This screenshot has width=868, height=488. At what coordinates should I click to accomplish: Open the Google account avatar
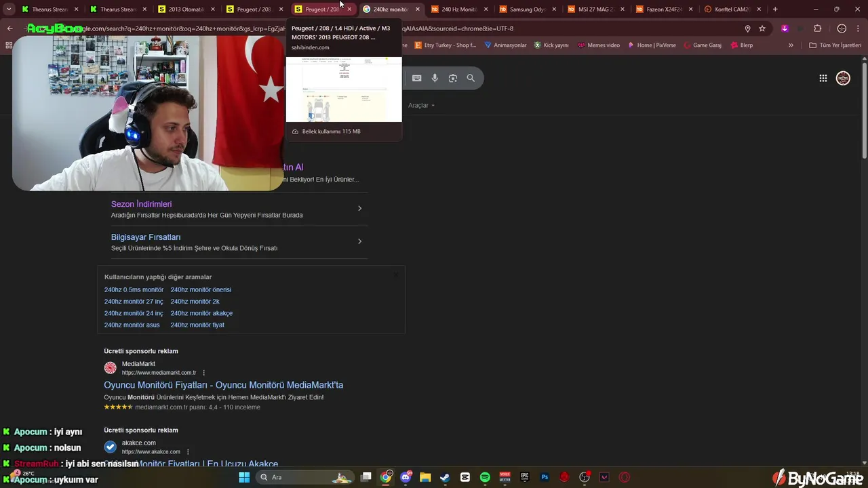click(843, 78)
